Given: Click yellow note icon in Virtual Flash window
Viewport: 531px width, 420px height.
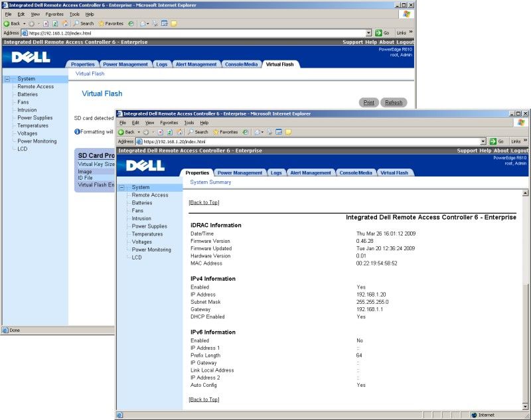Looking at the screenshot, I should click(x=174, y=23).
